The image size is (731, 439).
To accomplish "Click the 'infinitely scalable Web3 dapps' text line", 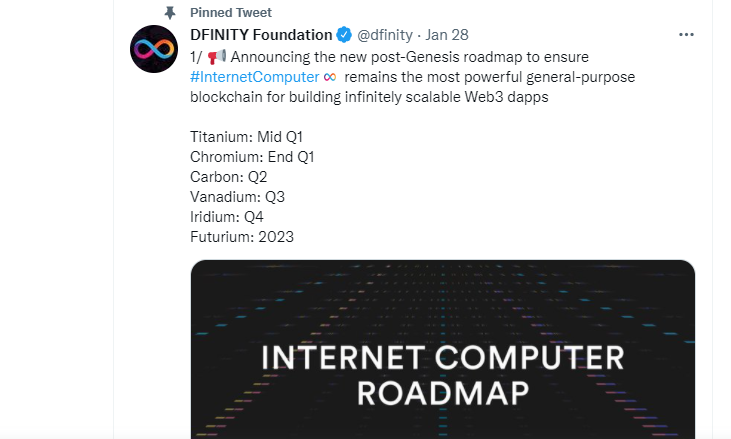I will (447, 97).
